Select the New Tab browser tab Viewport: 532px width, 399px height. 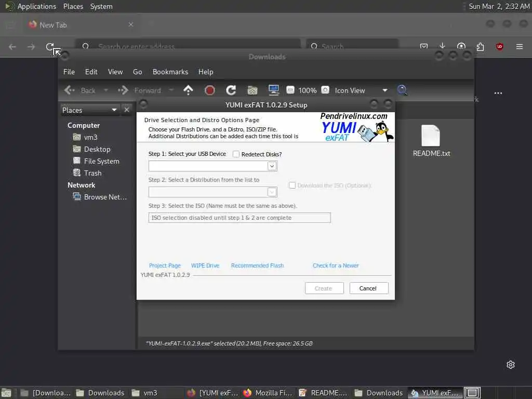pyautogui.click(x=80, y=25)
